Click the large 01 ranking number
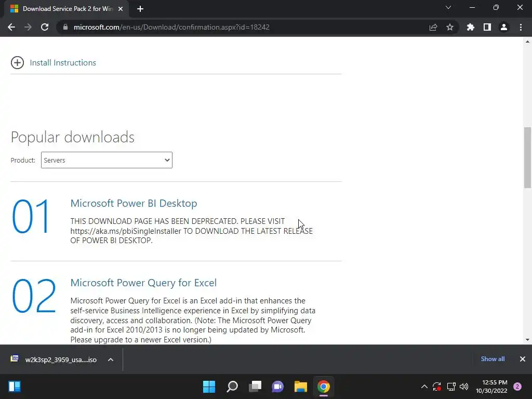Screen dimensions: 532x399 click(31, 217)
